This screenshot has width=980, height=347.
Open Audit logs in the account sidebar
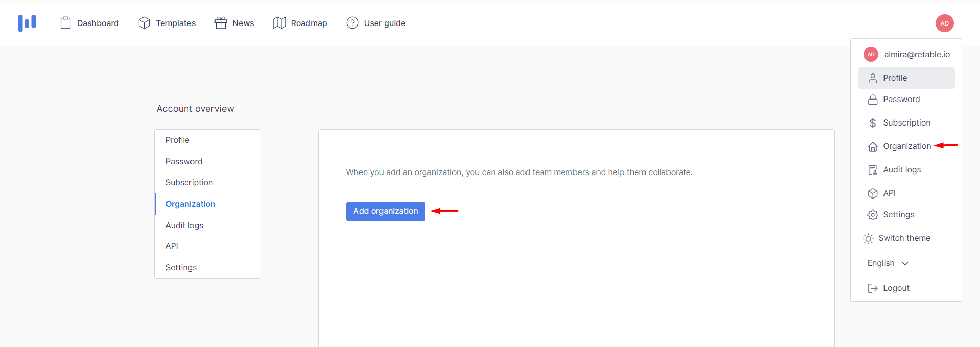pos(184,225)
